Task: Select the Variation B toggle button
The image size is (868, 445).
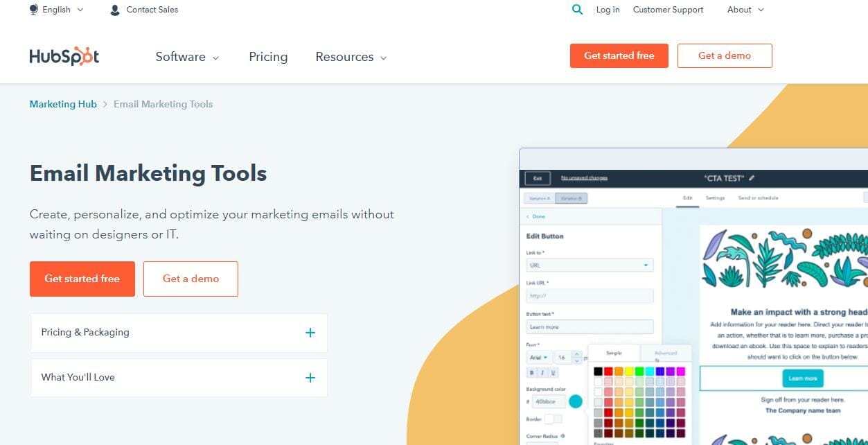Action: (572, 198)
